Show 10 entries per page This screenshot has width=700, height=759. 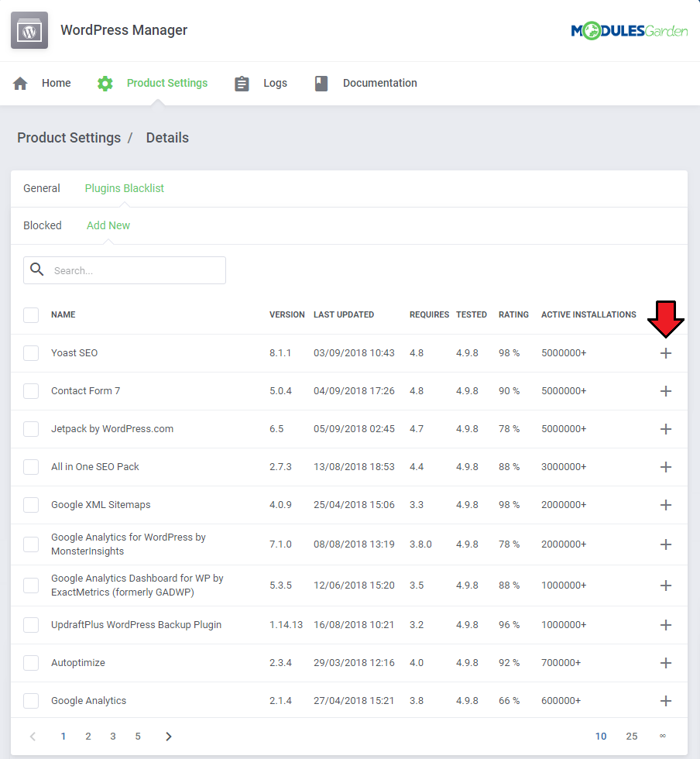(x=601, y=737)
